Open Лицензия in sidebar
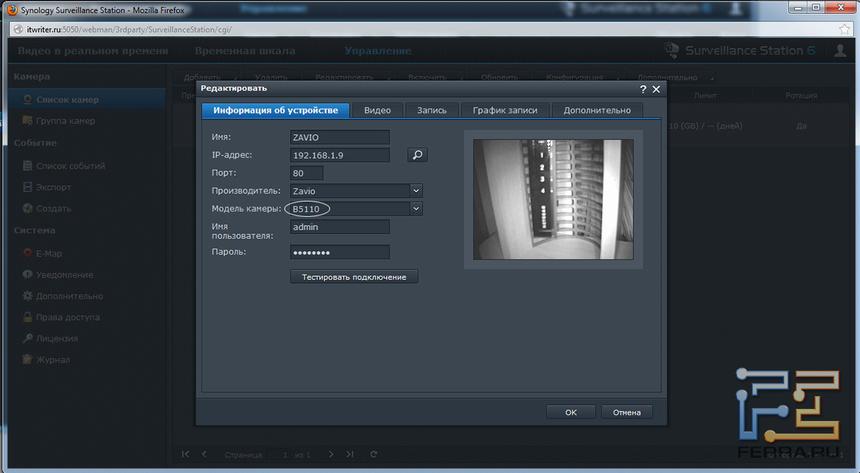Viewport: 860px width, 473px height. [58, 339]
